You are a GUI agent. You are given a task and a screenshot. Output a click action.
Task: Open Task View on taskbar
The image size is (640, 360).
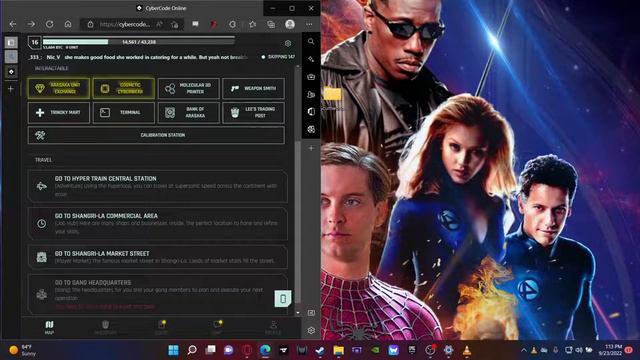(210, 350)
